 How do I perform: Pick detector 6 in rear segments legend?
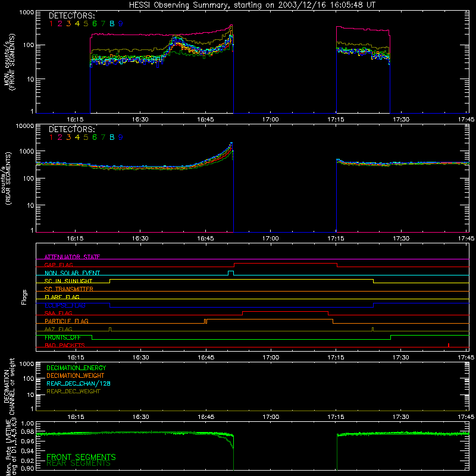pos(95,137)
